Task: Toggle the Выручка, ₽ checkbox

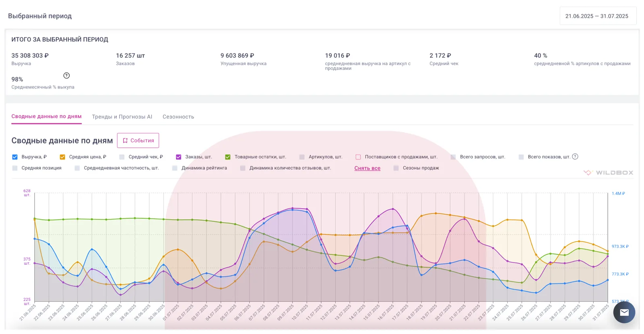Action: (15, 157)
